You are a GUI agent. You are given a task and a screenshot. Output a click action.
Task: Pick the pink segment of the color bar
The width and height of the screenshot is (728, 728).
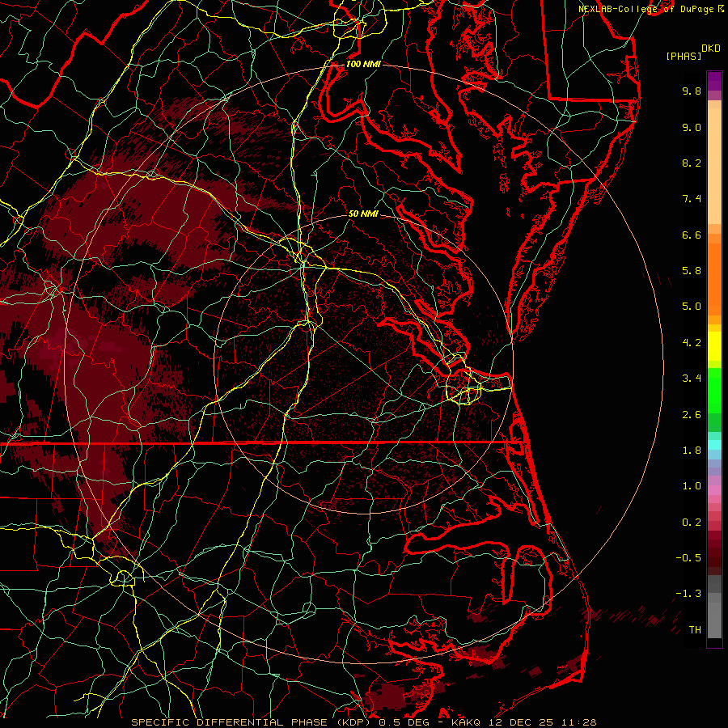point(714,490)
